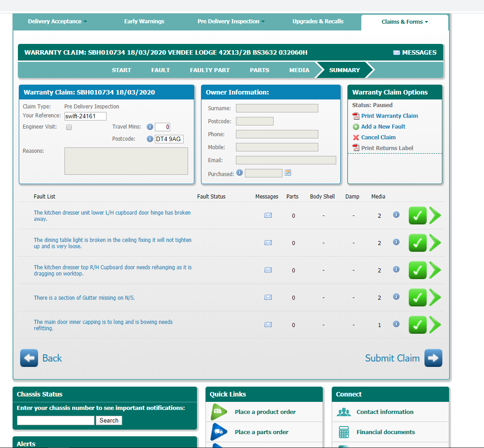The width and height of the screenshot is (484, 448).
Task: Click Cancel Claim link
Action: [x=378, y=138]
